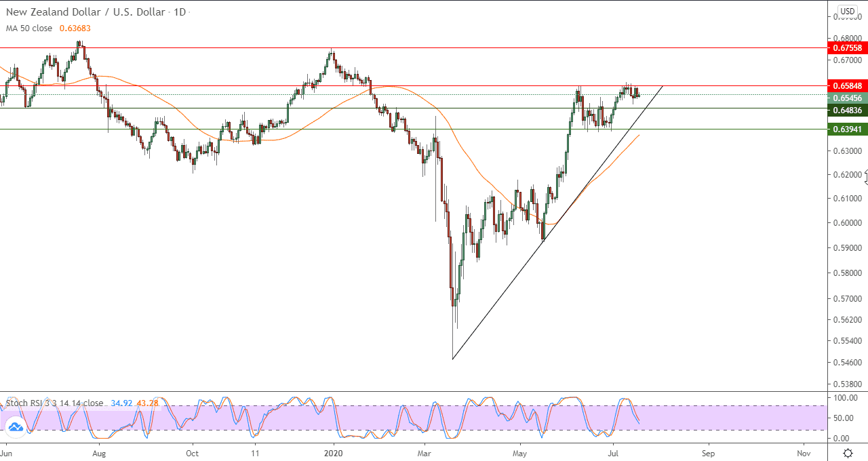Click the Nov label on time axis
The width and height of the screenshot is (868, 461).
click(x=803, y=452)
